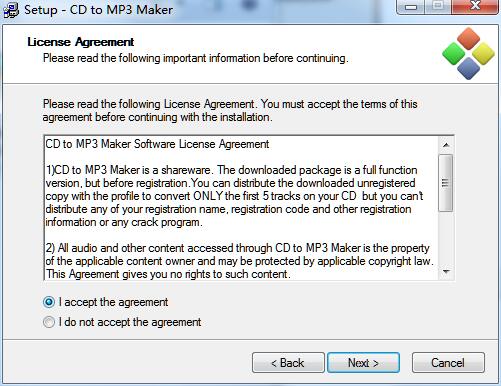Click the setup installer icon in title bar
The image size is (501, 386).
pos(11,10)
